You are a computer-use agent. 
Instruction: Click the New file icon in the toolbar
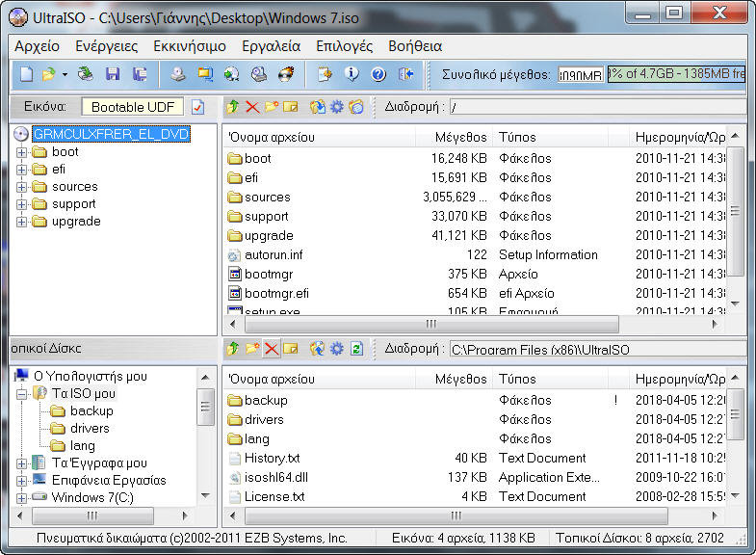pos(27,74)
